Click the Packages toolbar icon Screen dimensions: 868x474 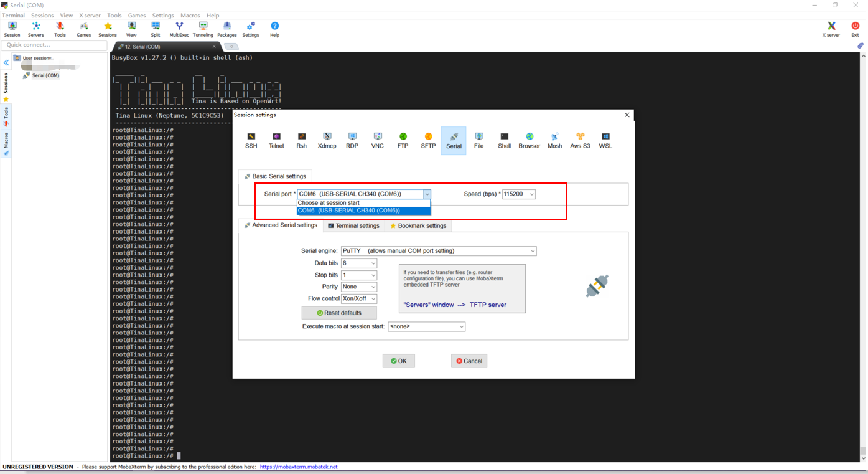[226, 29]
